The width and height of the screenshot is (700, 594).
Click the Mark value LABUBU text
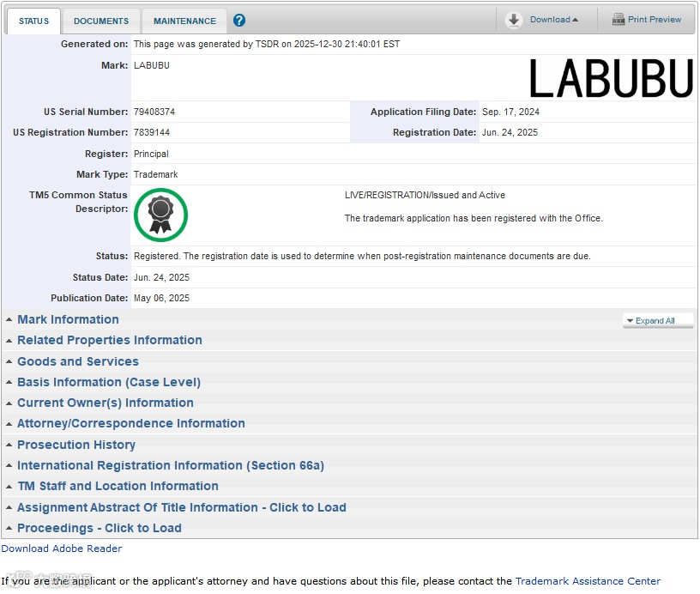(x=151, y=65)
